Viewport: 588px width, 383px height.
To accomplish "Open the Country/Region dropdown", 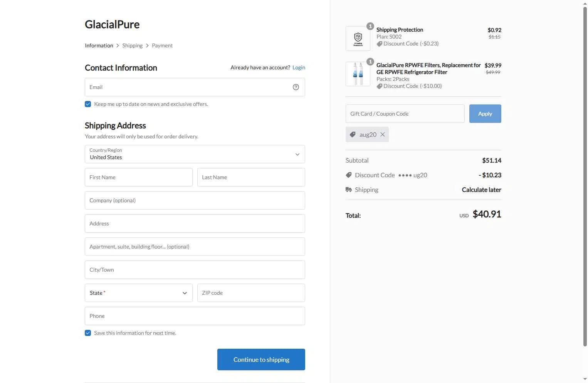I will [195, 154].
